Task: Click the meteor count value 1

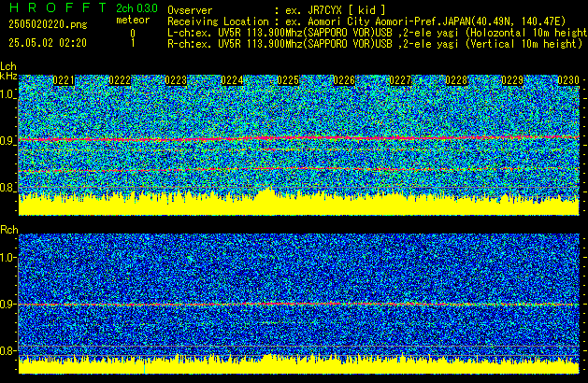Action: [x=133, y=43]
